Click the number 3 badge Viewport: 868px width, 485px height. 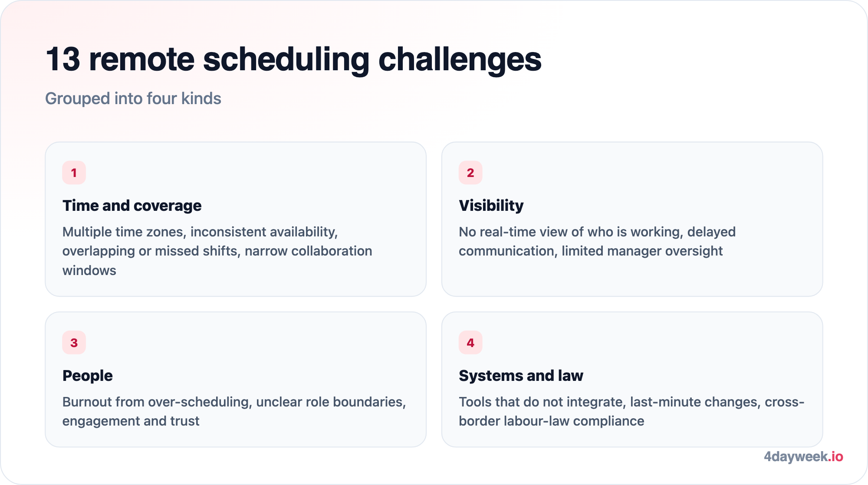pos(74,343)
